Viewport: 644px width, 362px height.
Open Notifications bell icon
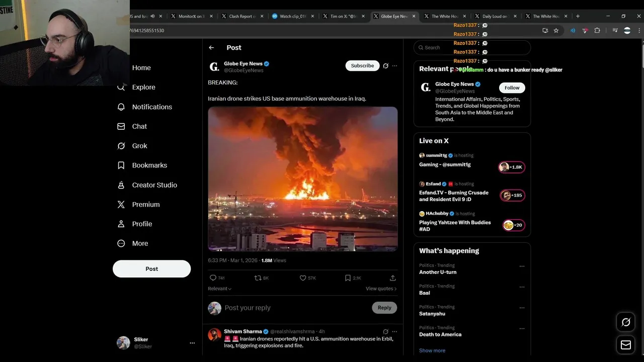click(121, 107)
